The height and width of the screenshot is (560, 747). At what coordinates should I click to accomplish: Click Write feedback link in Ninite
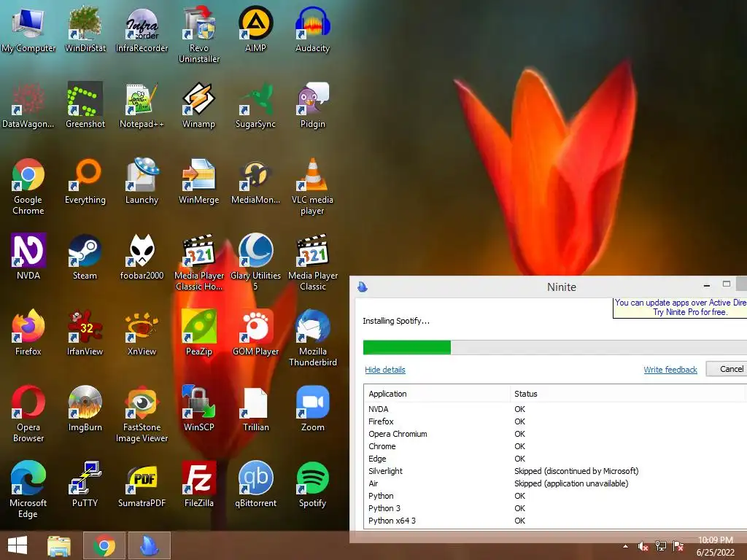670,370
